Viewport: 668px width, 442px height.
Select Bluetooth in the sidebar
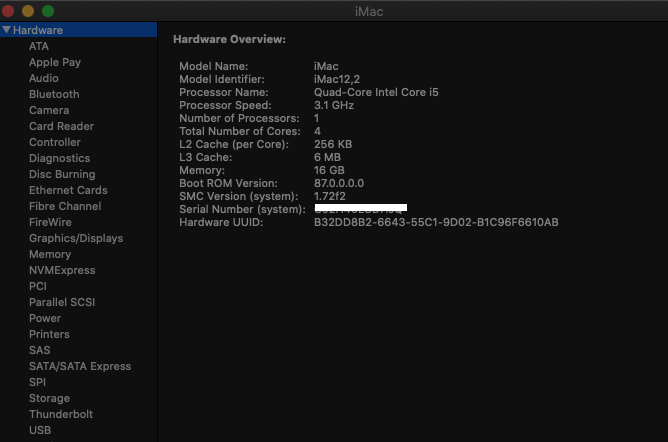pos(54,94)
